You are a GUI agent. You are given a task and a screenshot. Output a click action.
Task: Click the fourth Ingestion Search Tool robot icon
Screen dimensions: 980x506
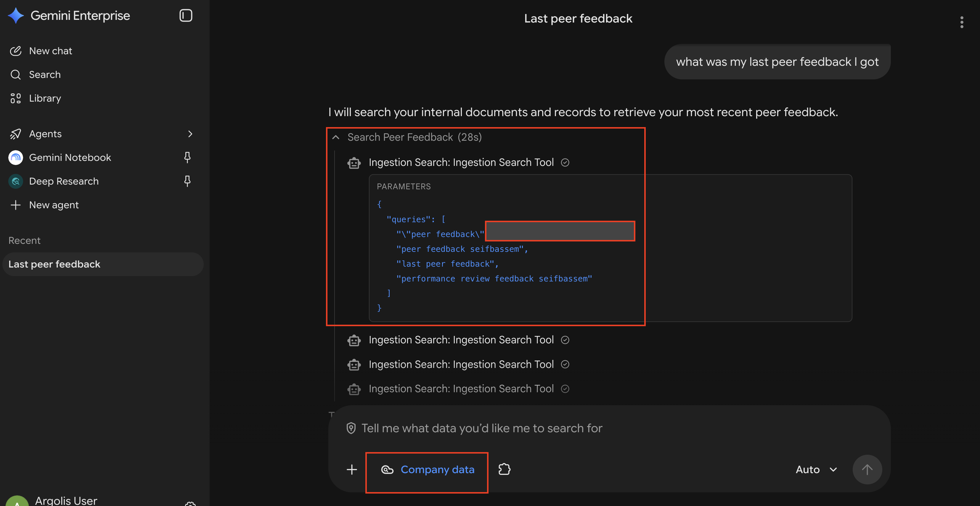[354, 389]
